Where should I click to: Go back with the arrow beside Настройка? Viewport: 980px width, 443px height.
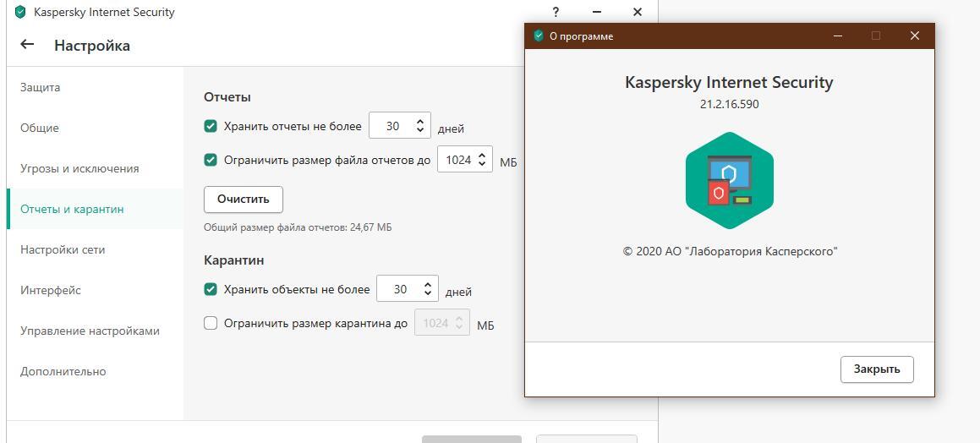pyautogui.click(x=27, y=44)
